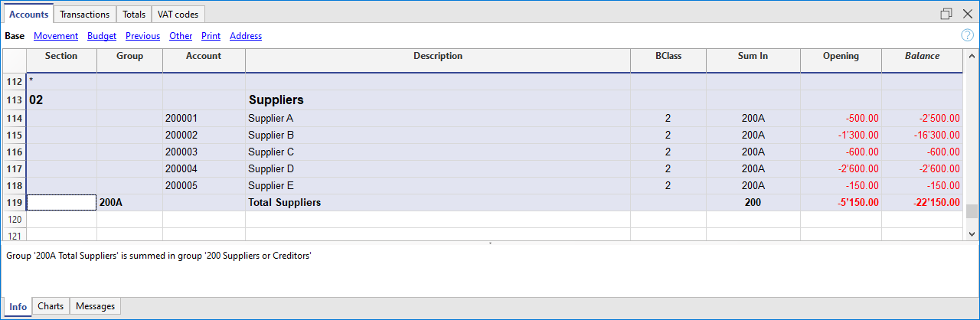Viewport: 980px width, 320px height.
Task: Show the Previous view
Action: coord(142,36)
